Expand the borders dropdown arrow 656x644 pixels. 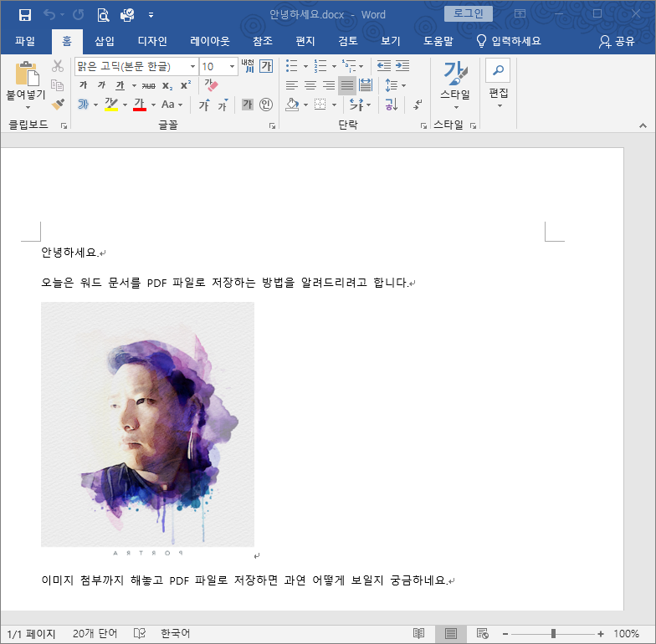334,105
